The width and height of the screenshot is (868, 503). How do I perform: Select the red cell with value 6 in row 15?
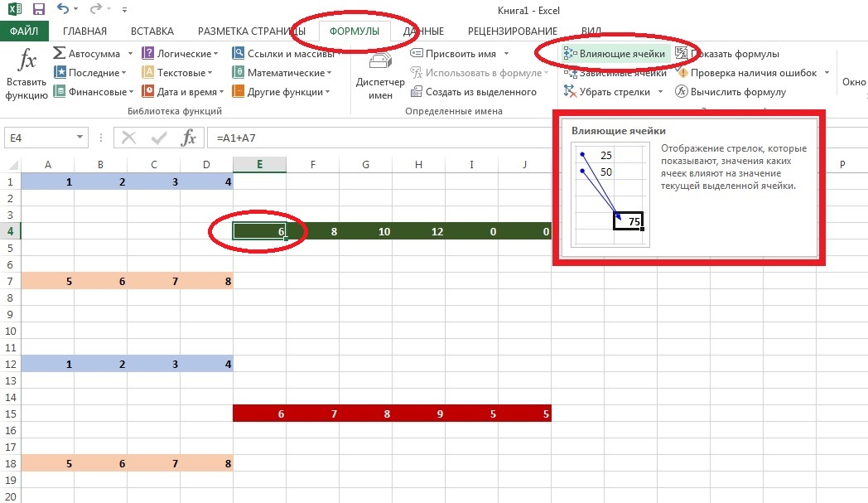click(x=260, y=414)
